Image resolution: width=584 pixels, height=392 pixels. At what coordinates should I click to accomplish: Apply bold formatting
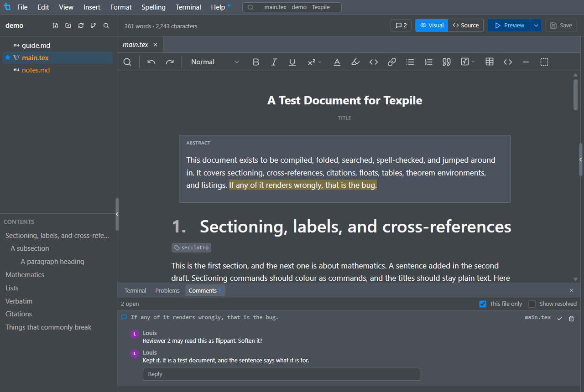[256, 62]
